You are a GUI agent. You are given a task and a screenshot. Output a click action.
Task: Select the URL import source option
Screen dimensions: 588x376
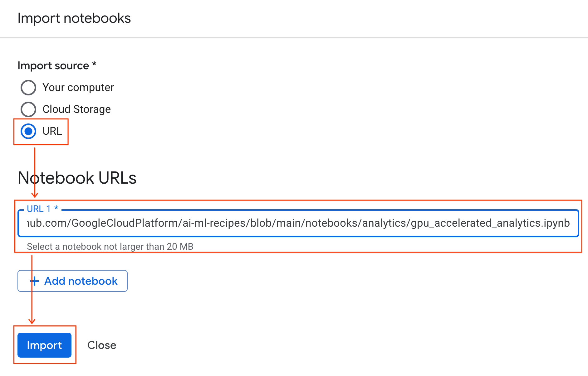(x=28, y=131)
